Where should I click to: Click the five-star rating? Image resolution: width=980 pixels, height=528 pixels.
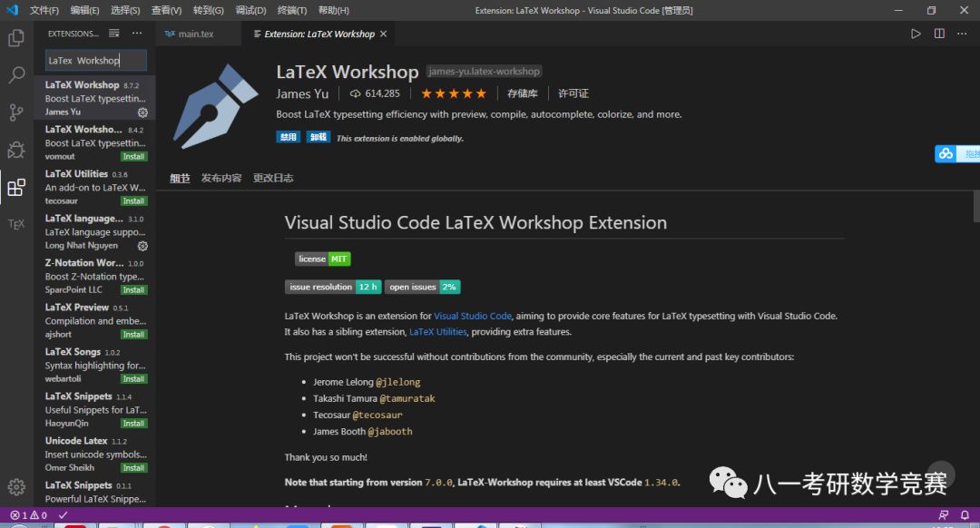[453, 93]
